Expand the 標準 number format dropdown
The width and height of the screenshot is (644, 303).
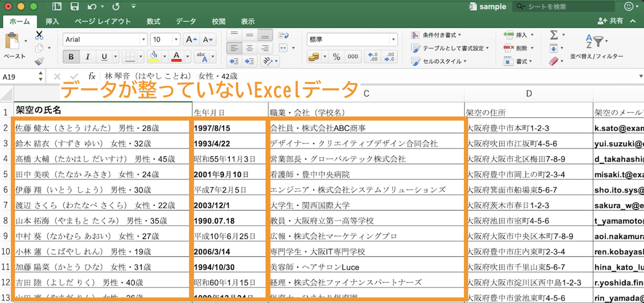[x=352, y=39]
